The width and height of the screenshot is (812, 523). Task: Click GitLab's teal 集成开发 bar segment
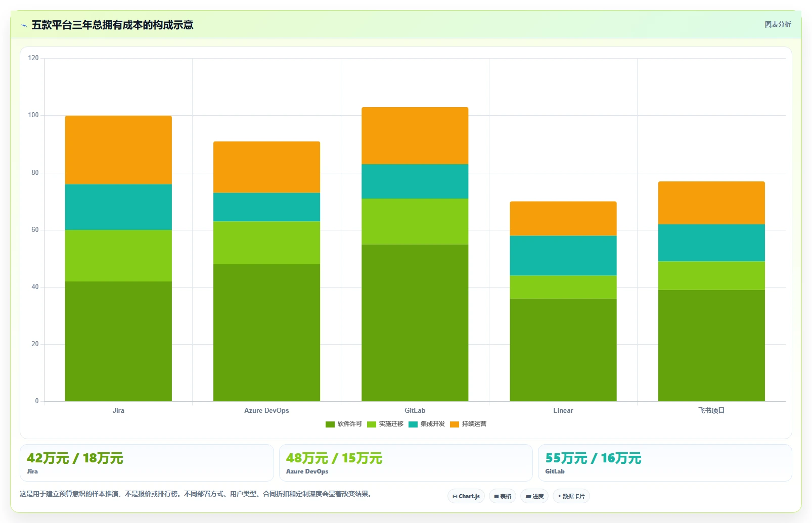415,181
